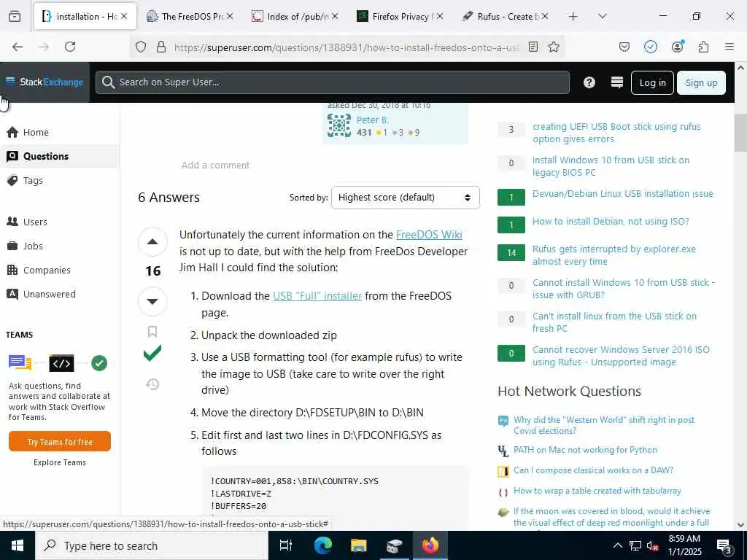Open Stack Exchange site switcher icon
This screenshot has height=560, width=747.
click(617, 82)
